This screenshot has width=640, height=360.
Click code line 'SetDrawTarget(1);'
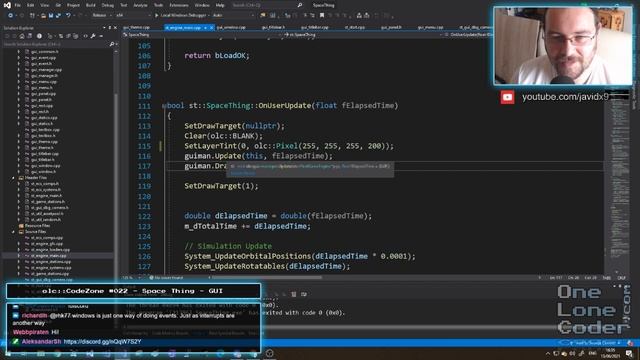point(221,186)
